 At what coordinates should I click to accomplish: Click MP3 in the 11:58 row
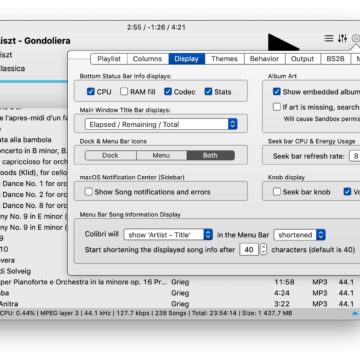tap(320, 282)
